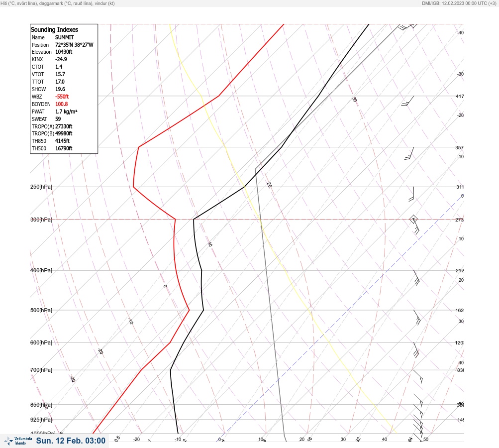Click the TH500 value '16790ft'

coord(64,148)
